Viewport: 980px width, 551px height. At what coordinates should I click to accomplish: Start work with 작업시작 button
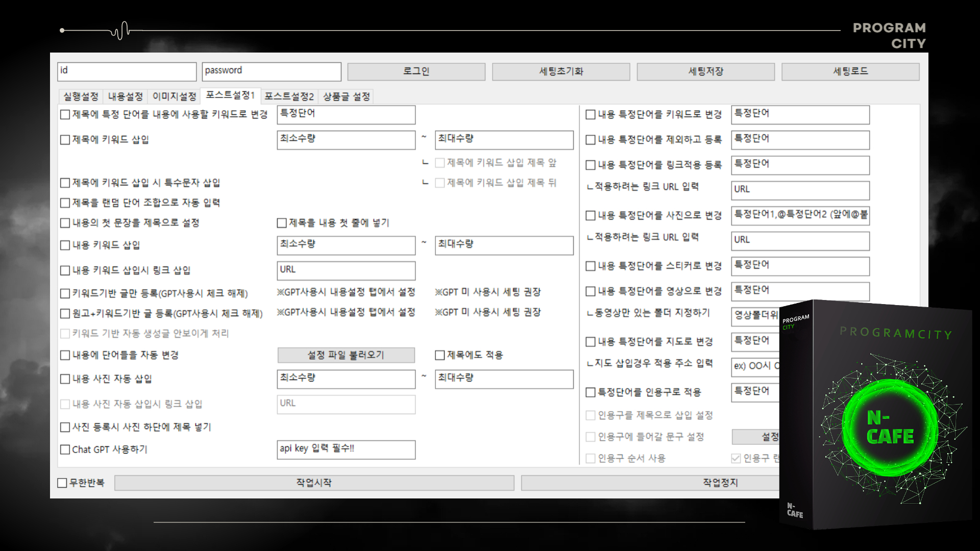[x=314, y=483]
